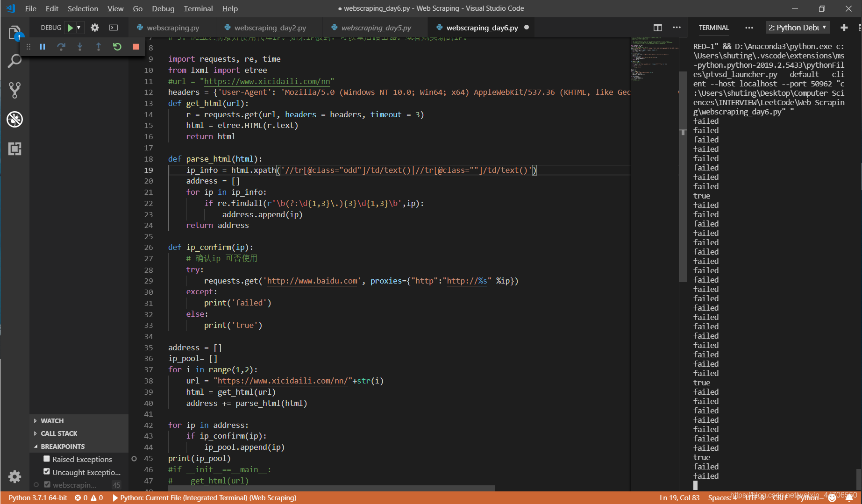Toggle the breakpoint marker at line 45
Image resolution: width=862 pixels, height=504 pixels.
tap(134, 459)
